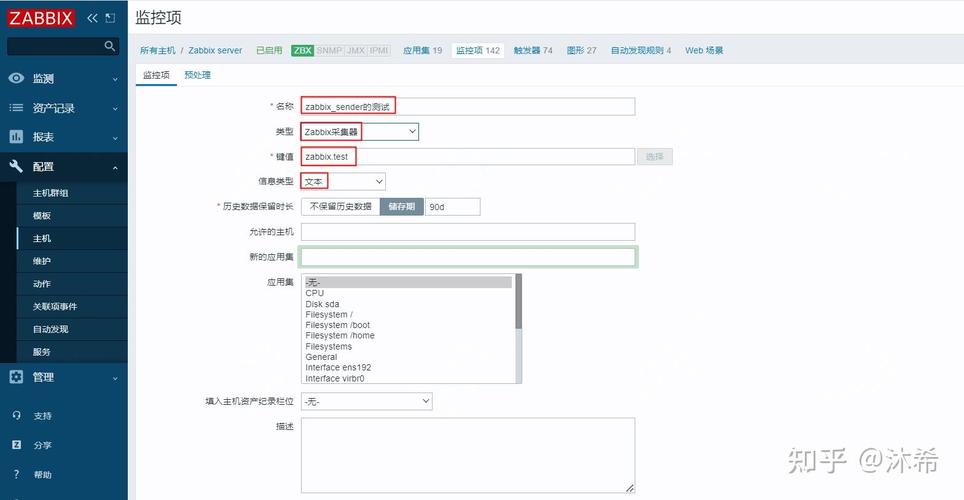This screenshot has height=500, width=964.
Task: Click the 选择 button next to 键值
Action: (x=655, y=157)
